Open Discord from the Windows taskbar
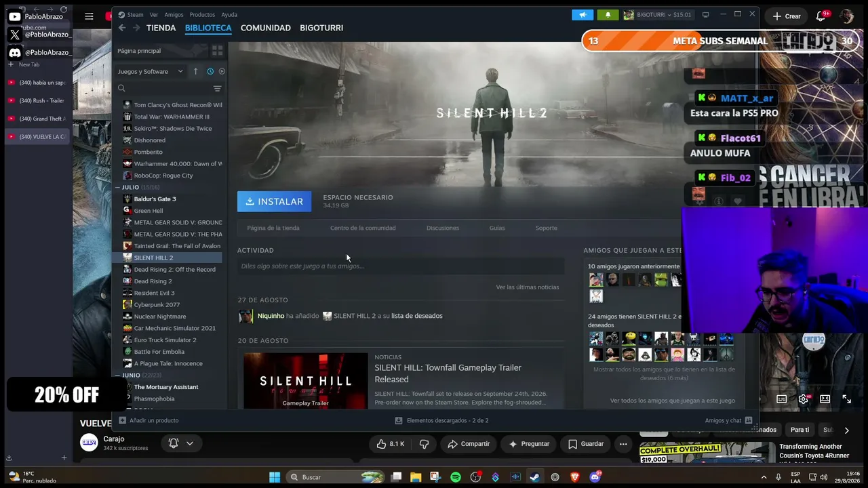The height and width of the screenshot is (488, 868). [x=595, y=477]
